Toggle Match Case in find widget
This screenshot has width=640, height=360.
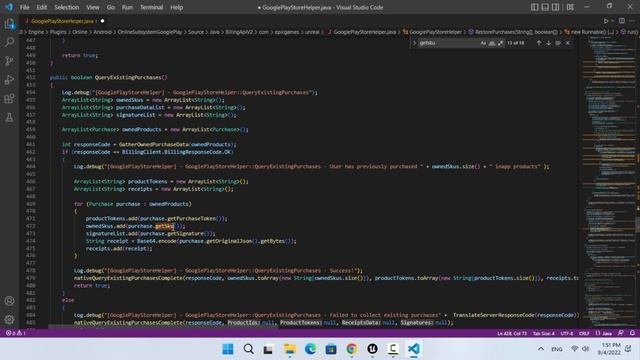pyautogui.click(x=483, y=43)
